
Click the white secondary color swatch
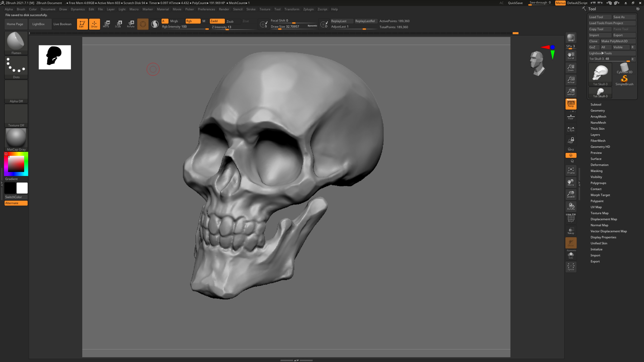click(x=22, y=188)
